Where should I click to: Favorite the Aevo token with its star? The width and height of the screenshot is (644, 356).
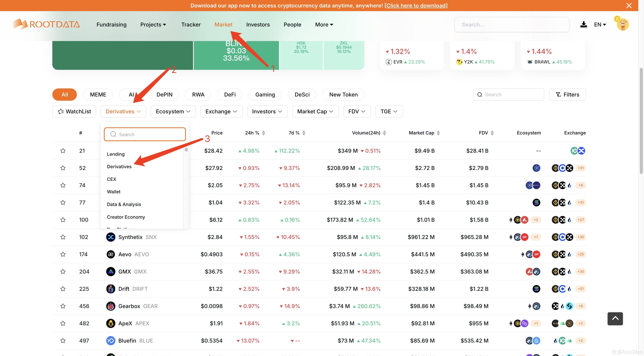tap(63, 254)
